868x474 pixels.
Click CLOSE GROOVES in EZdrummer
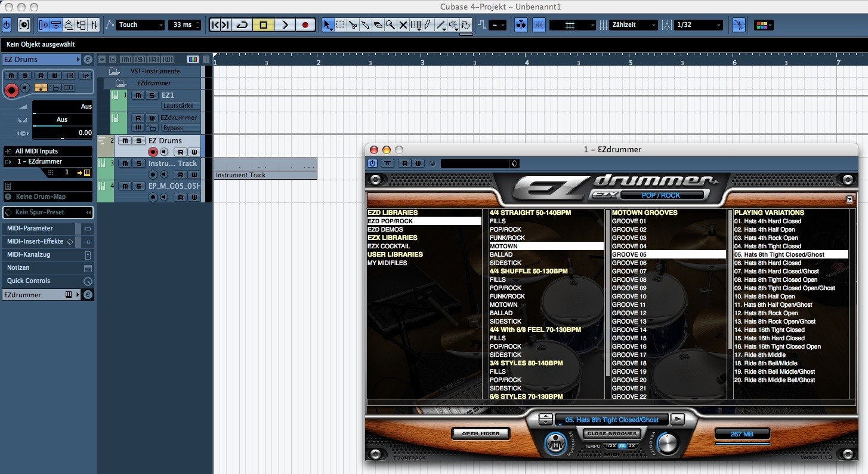(612, 434)
